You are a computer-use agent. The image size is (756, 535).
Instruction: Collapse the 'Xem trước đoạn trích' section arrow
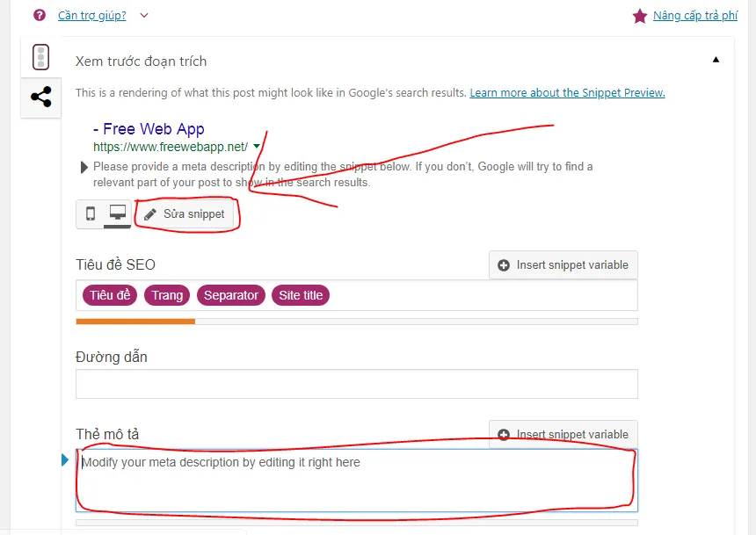716,60
